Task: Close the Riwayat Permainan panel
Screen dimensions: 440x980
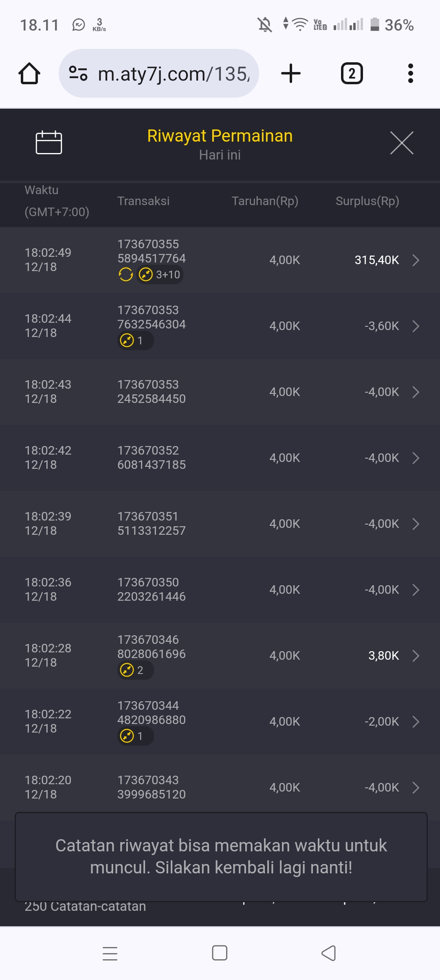Action: pyautogui.click(x=402, y=143)
